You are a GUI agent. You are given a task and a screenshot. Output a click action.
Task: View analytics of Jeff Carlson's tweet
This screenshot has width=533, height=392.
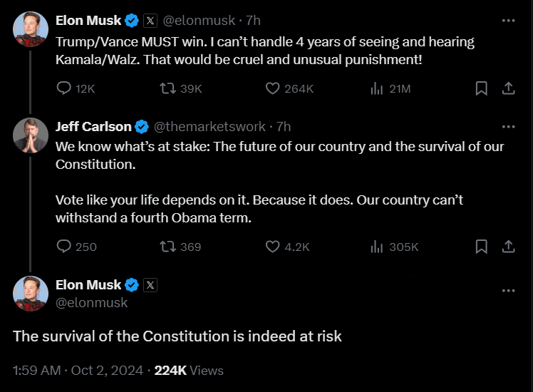377,247
